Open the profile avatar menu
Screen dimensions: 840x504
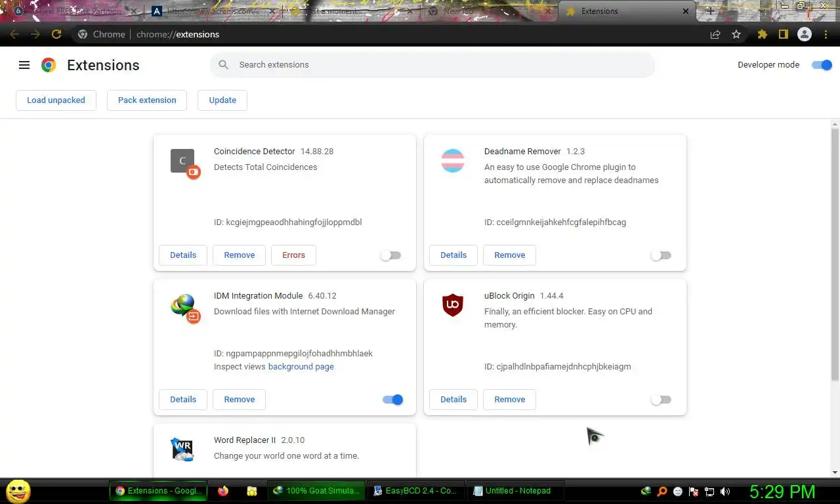coord(805,34)
